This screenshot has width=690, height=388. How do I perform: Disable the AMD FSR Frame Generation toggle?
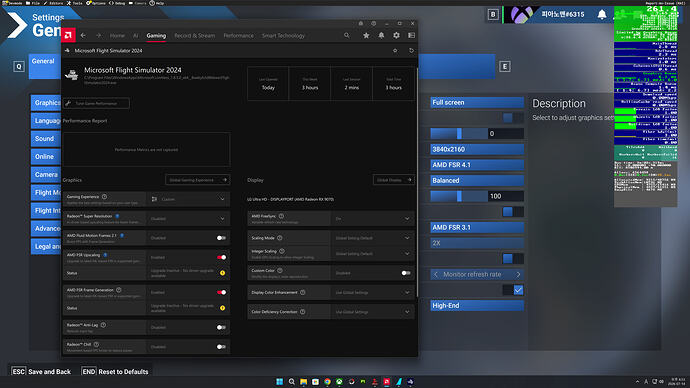(221, 293)
